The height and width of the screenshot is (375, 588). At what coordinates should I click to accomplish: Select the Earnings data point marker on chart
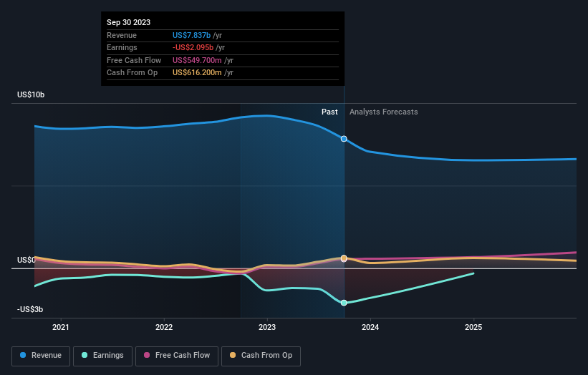(344, 303)
